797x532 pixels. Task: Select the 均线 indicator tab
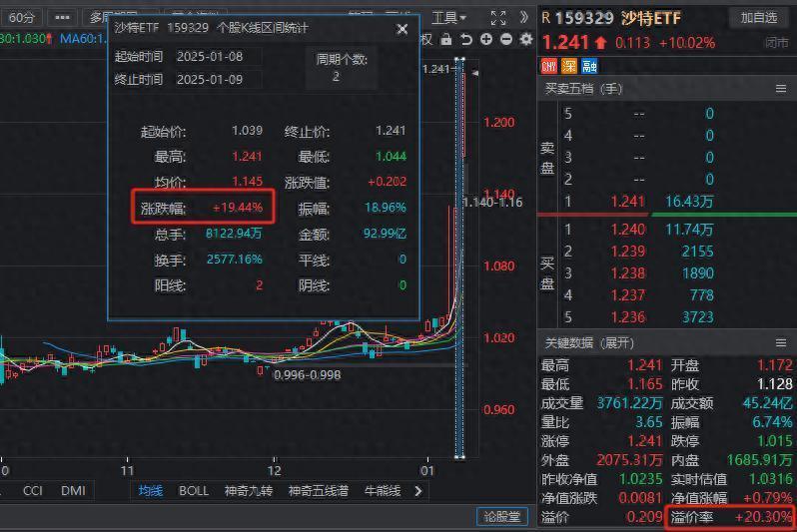pos(151,491)
